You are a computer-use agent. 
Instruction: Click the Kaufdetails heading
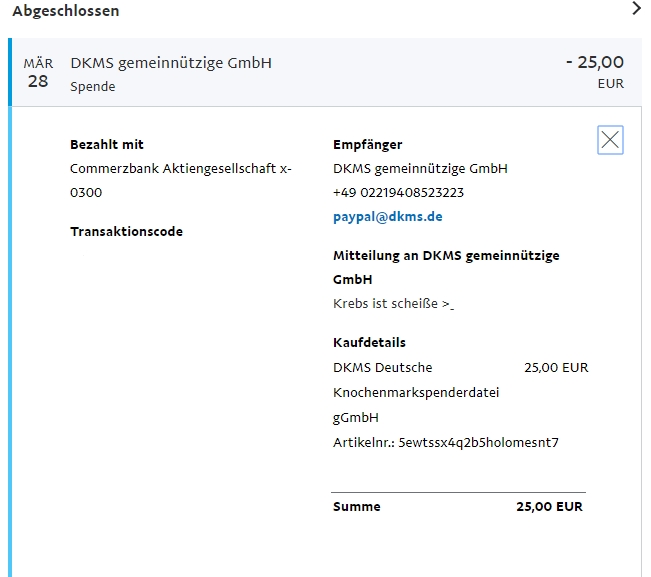pos(369,342)
